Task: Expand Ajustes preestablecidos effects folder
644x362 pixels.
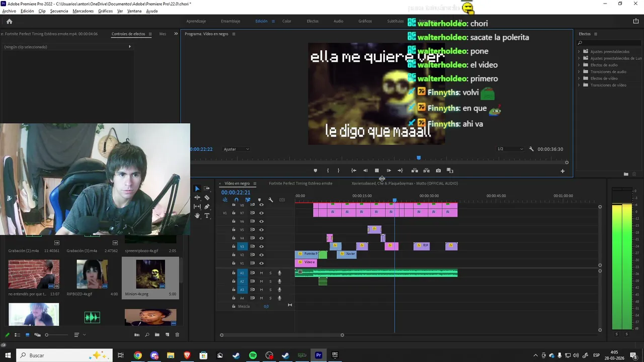Action: pos(579,51)
